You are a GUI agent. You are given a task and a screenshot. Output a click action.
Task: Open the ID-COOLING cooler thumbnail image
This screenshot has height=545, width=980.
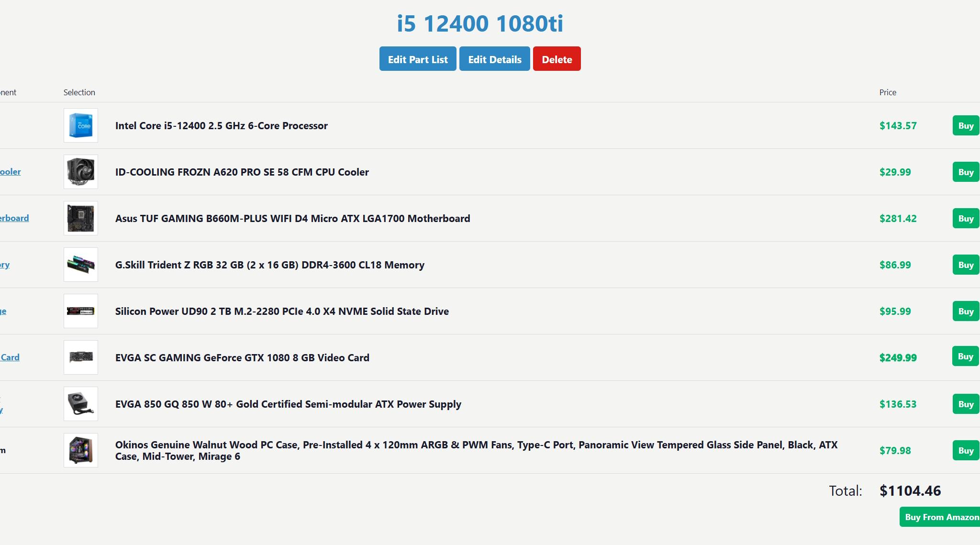(x=81, y=172)
